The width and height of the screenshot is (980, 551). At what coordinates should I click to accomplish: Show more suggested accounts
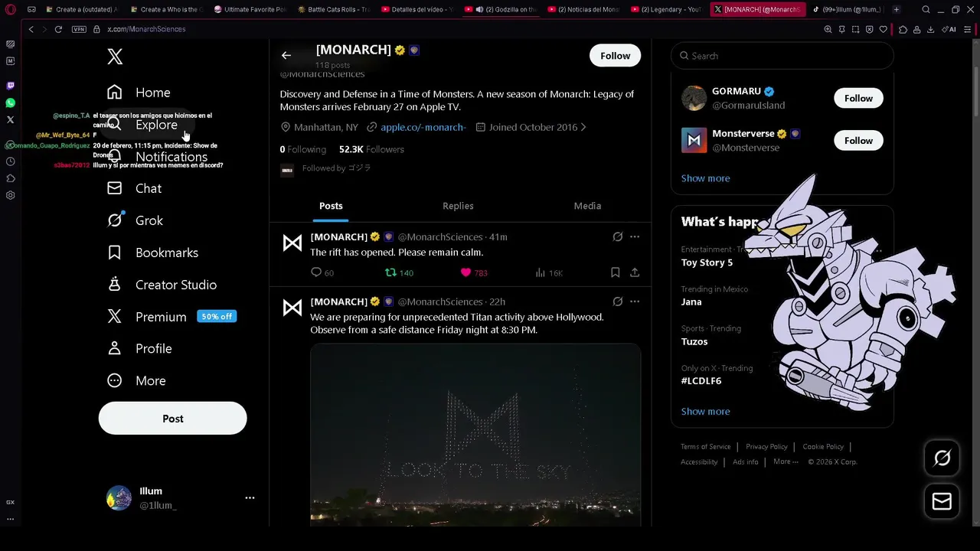[705, 178]
